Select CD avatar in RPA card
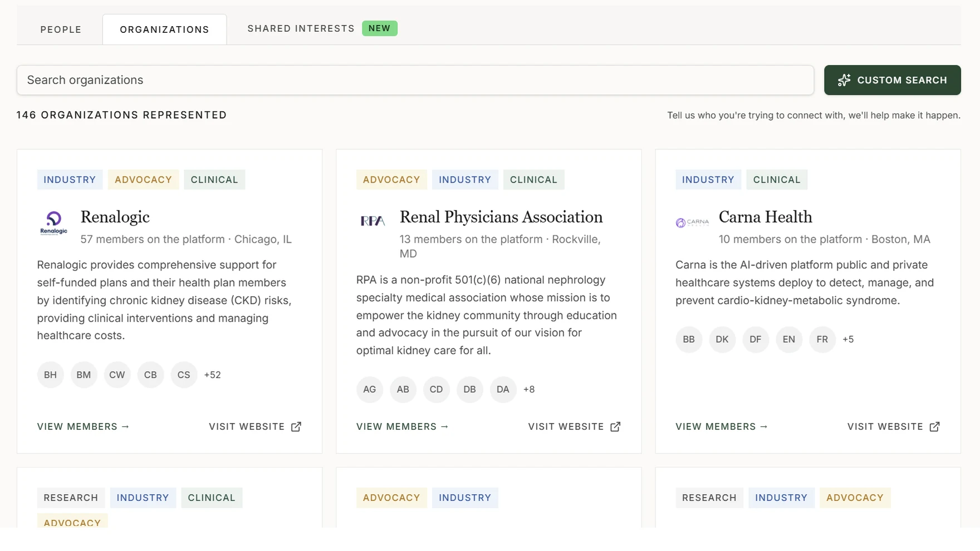This screenshot has height=551, width=980. [437, 390]
